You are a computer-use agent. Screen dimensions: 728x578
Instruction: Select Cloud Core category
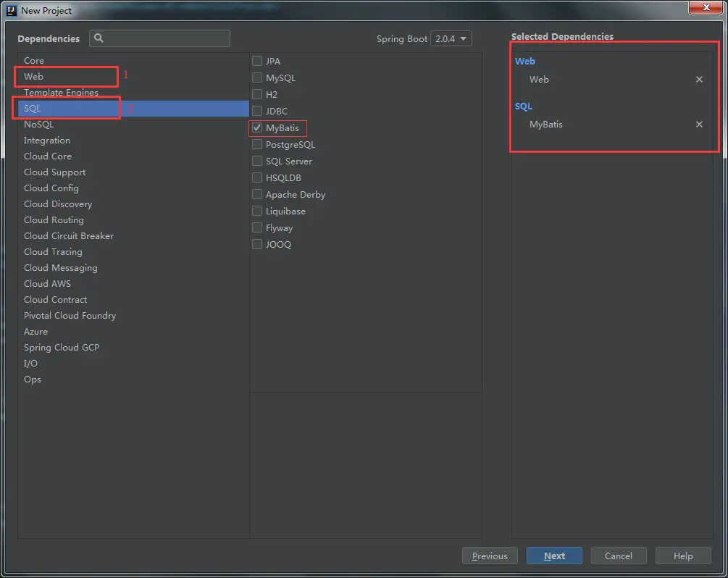tap(133, 156)
